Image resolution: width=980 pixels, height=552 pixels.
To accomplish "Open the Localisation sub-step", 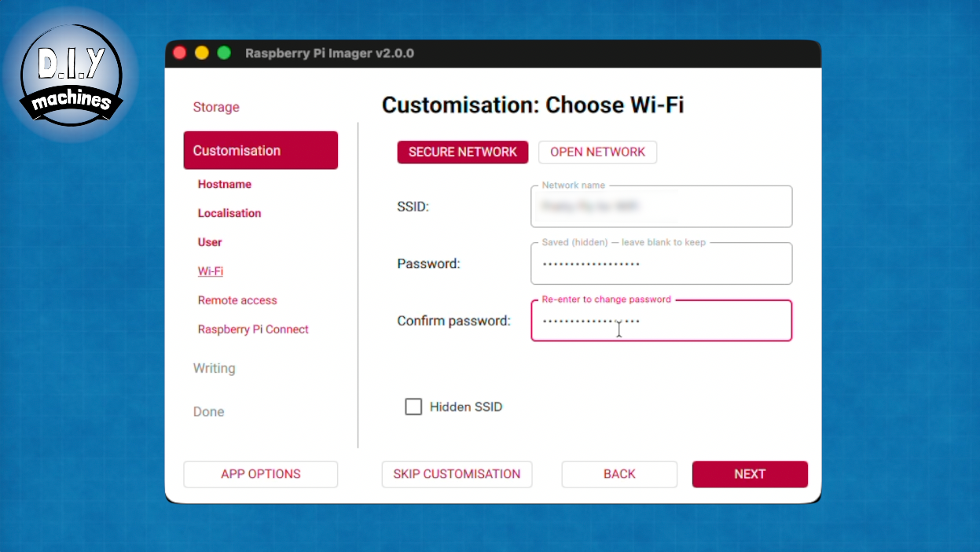I will [x=229, y=213].
